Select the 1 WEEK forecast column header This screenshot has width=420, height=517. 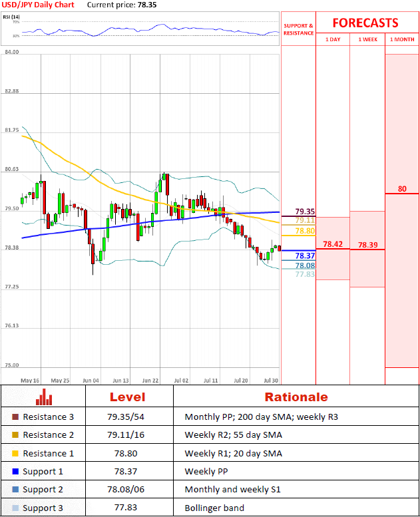coord(367,39)
